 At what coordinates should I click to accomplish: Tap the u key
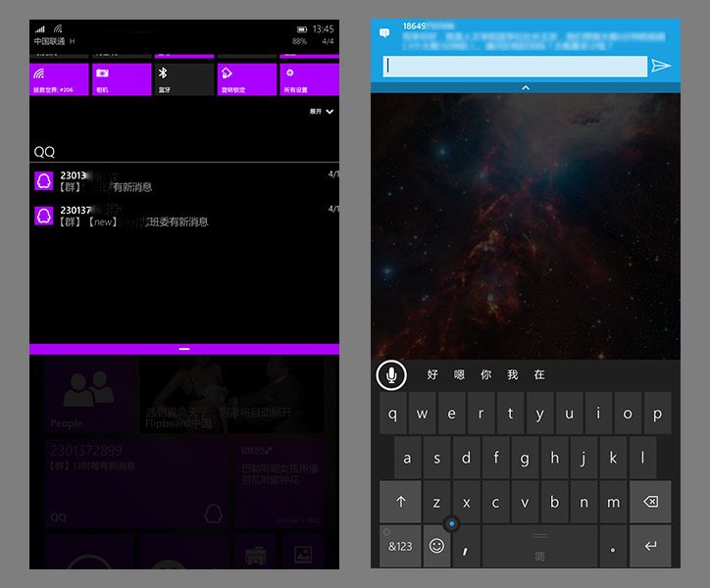(569, 414)
